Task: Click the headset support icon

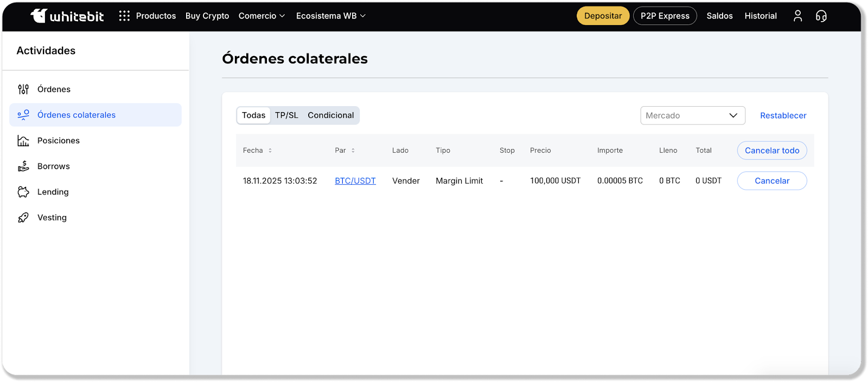Action: coord(821,16)
